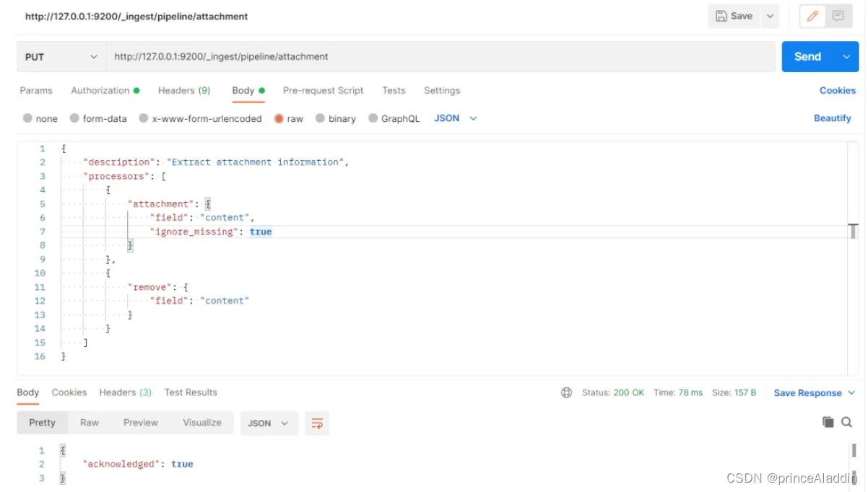Switch response view to Visualize

(202, 423)
